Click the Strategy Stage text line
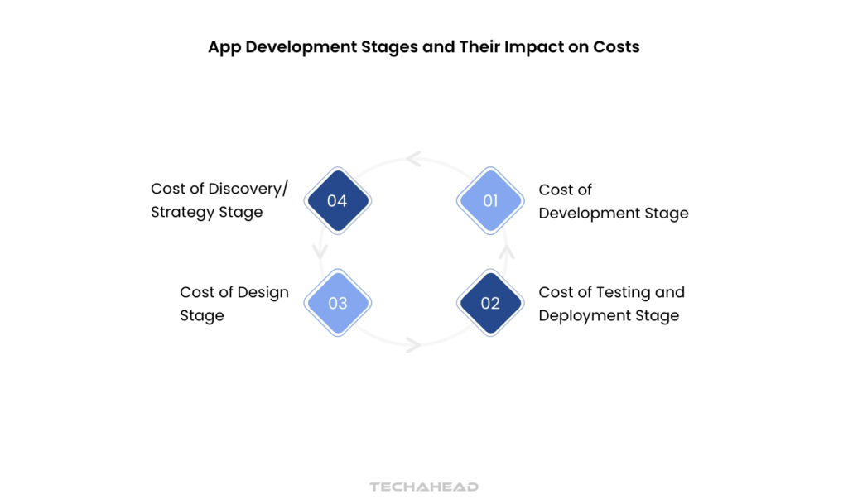This screenshot has width=848, height=504. 207,212
